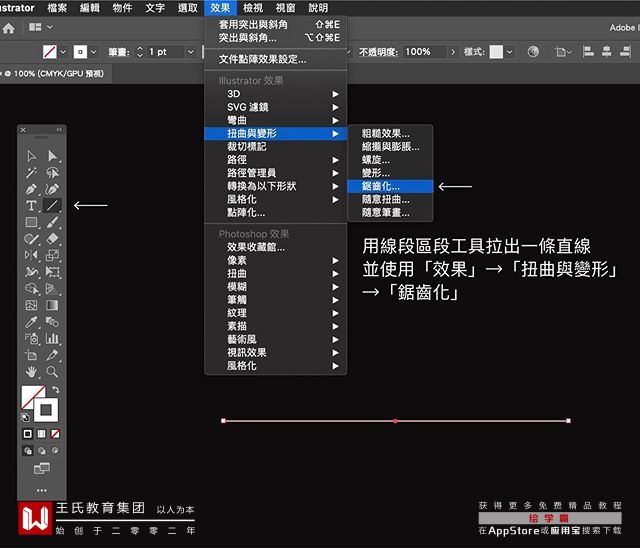640x548 pixels.
Task: Select the Slice tool
Action: click(52, 355)
